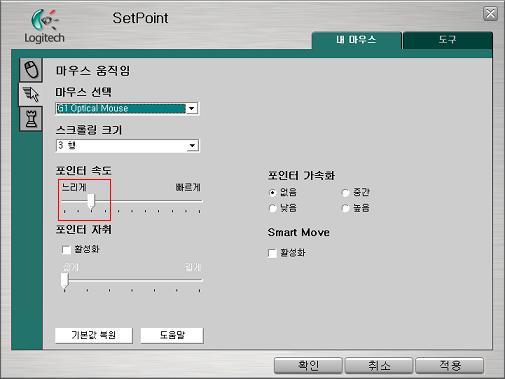Click the 기본값 복원 button
This screenshot has height=379, width=505.
point(94,335)
